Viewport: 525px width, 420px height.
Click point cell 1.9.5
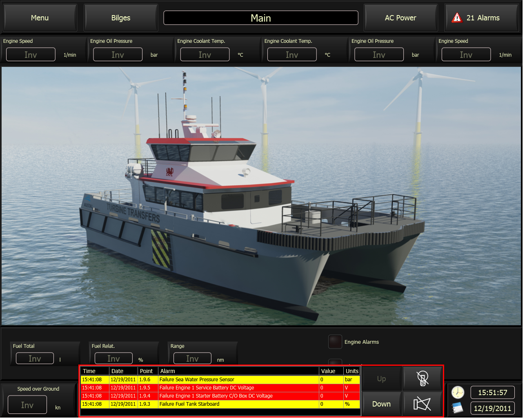[148, 388]
